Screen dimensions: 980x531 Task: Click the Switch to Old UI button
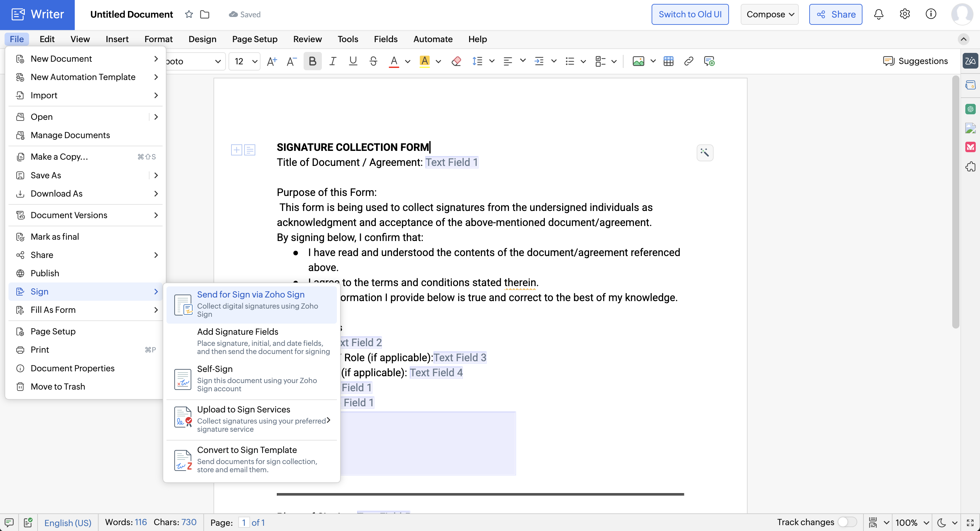(690, 14)
